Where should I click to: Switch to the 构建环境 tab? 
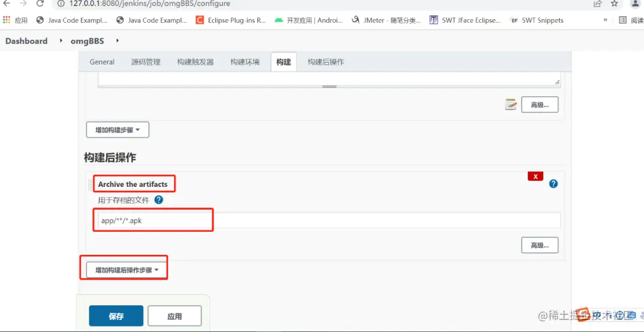pos(245,62)
